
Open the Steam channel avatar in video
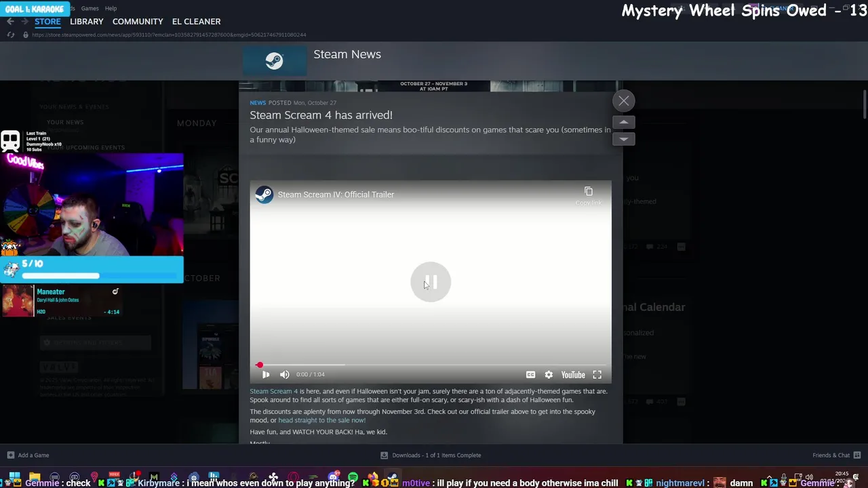tap(264, 195)
